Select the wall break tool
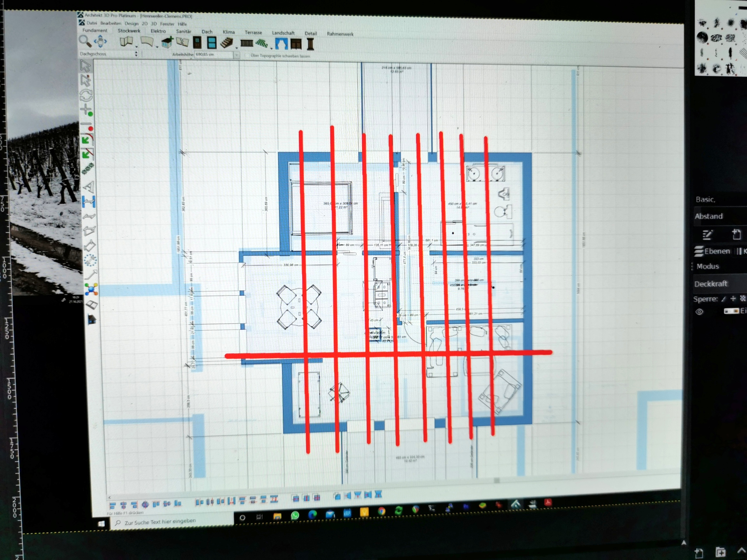This screenshot has height=560, width=747. coord(182,42)
